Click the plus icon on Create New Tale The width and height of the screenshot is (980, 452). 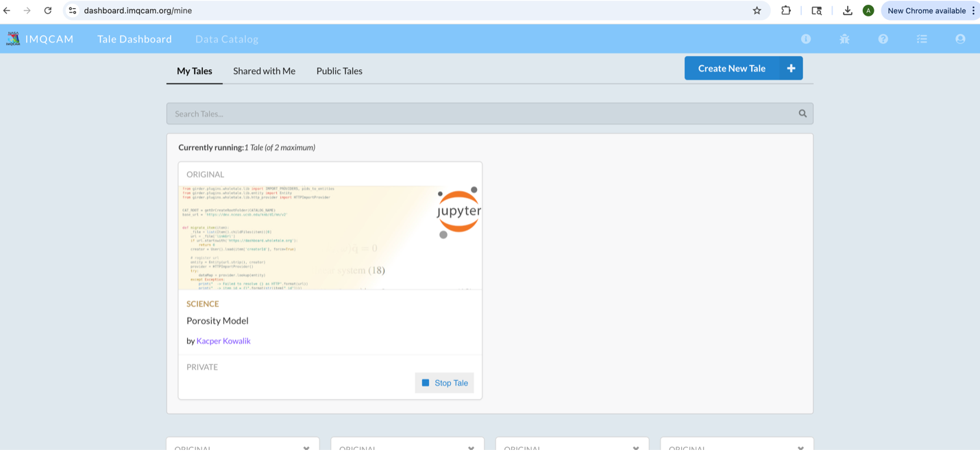point(791,68)
